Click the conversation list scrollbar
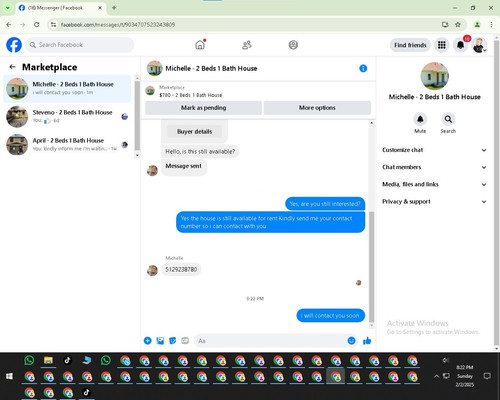Viewport: 500px width, 400px height. [x=137, y=116]
